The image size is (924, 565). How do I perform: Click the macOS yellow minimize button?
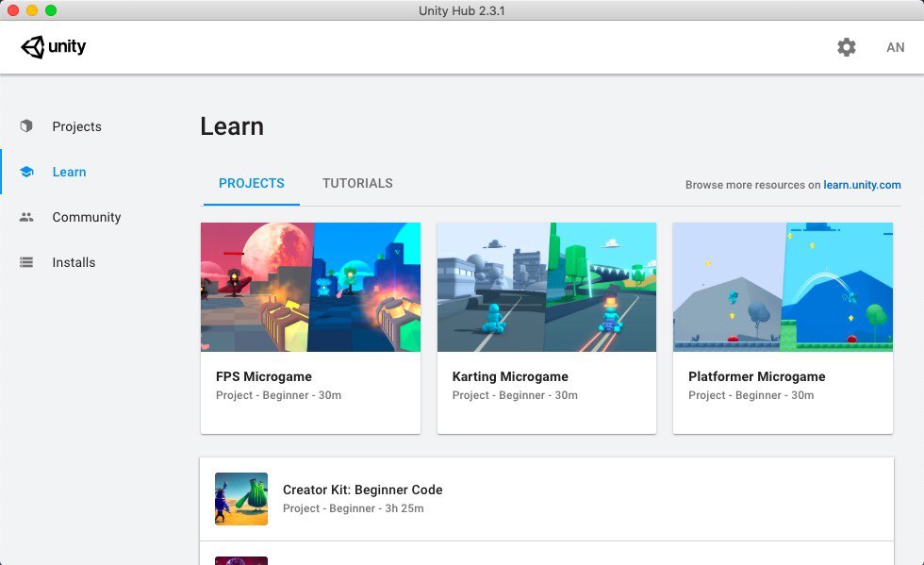[x=32, y=10]
